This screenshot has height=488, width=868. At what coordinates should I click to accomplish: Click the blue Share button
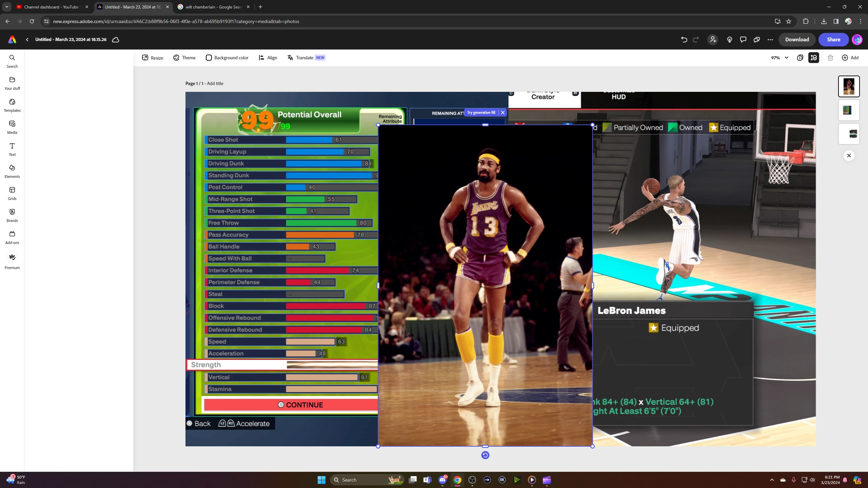[x=833, y=40]
